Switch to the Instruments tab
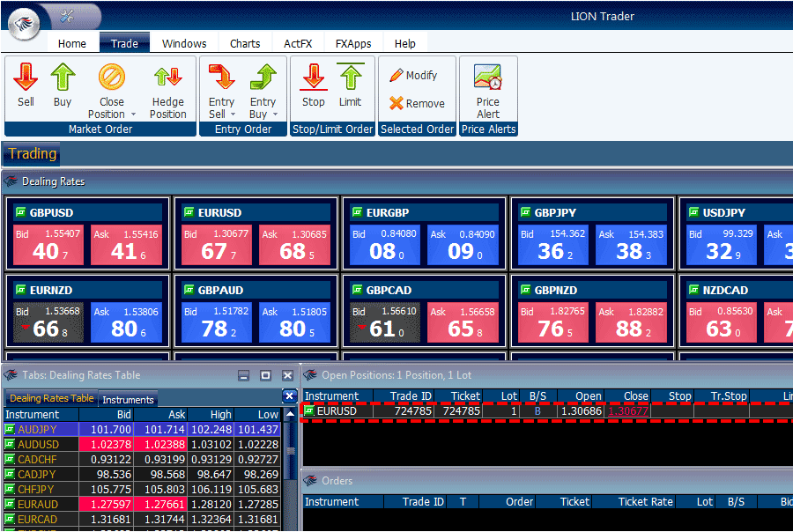The image size is (793, 532). (x=128, y=400)
